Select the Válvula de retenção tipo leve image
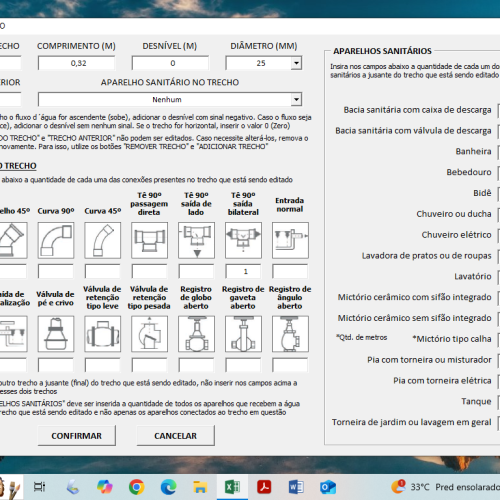 pyautogui.click(x=103, y=334)
